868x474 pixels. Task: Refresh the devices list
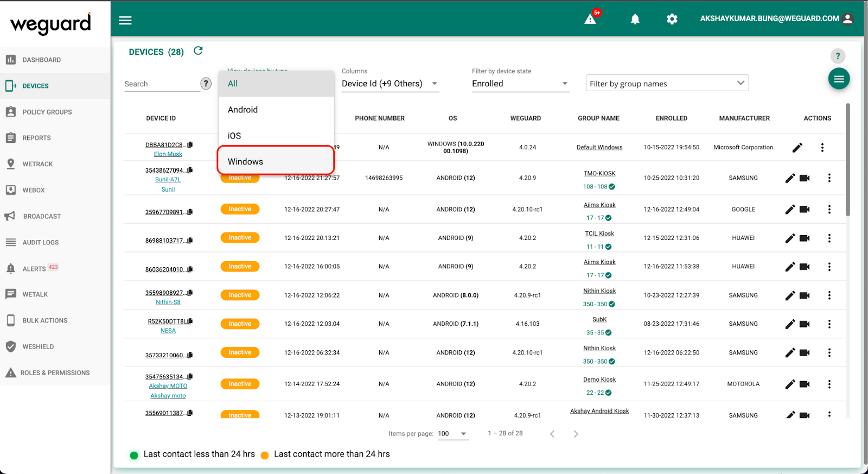pos(199,50)
